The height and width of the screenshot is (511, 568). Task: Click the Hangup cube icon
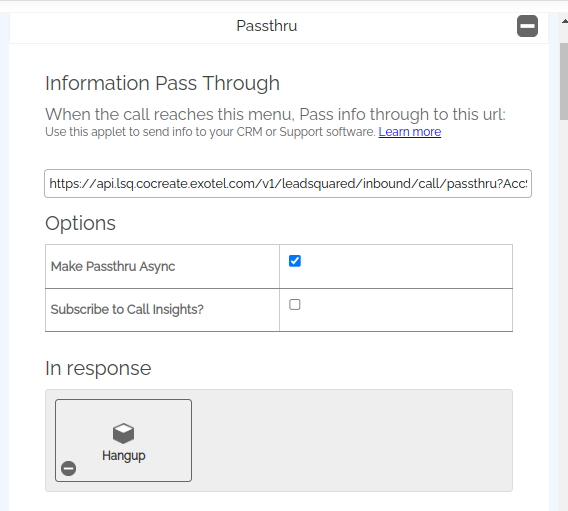pos(124,433)
